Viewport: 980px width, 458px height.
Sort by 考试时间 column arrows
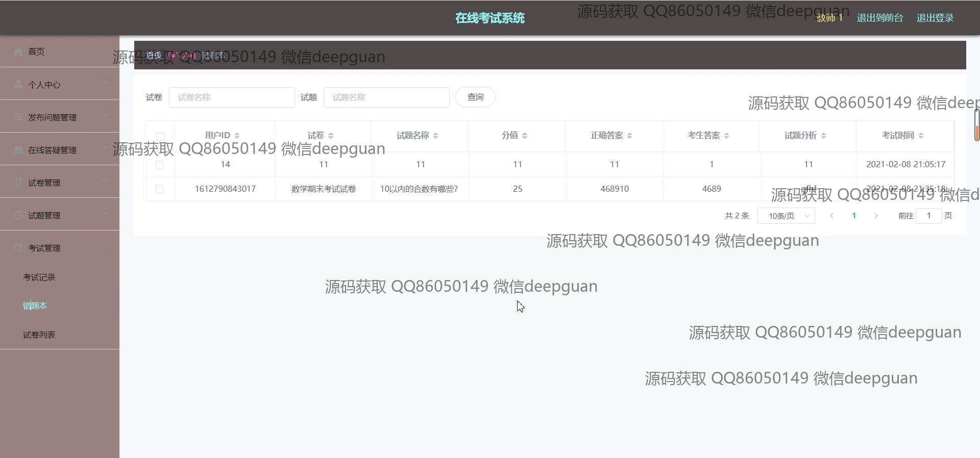(x=921, y=136)
